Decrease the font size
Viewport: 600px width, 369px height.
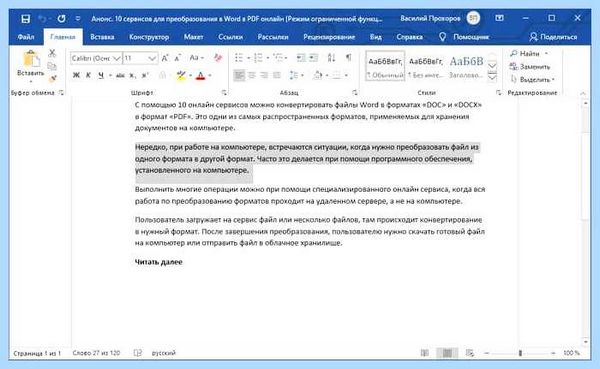[x=178, y=58]
